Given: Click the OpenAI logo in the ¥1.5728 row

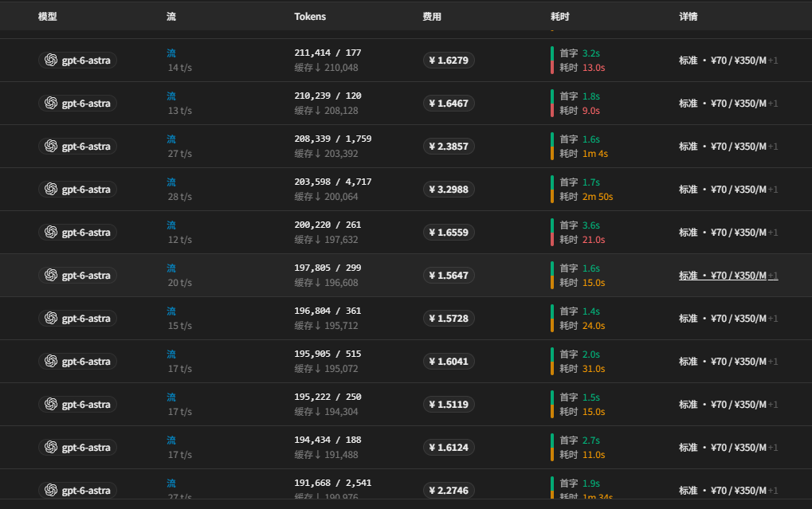Looking at the screenshot, I should tap(51, 318).
